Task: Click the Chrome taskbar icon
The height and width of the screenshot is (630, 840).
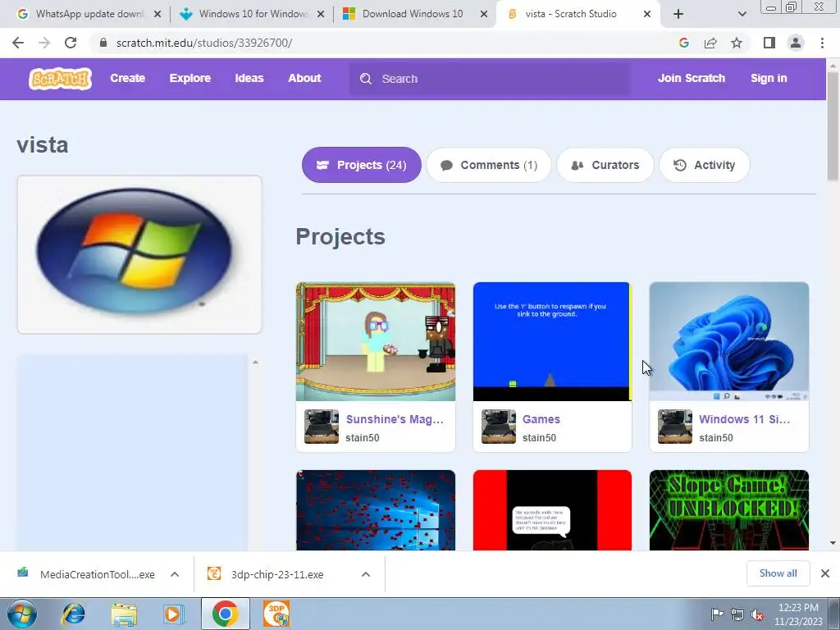Action: pyautogui.click(x=225, y=614)
